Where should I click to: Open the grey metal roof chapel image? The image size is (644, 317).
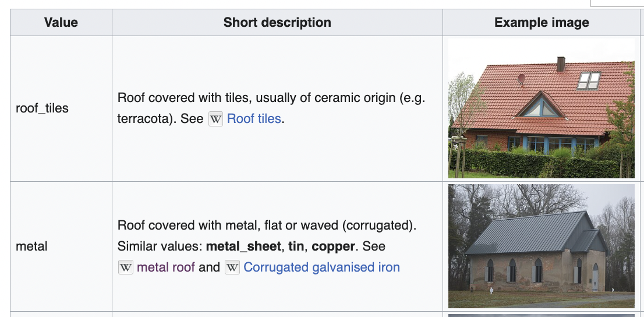pos(542,246)
